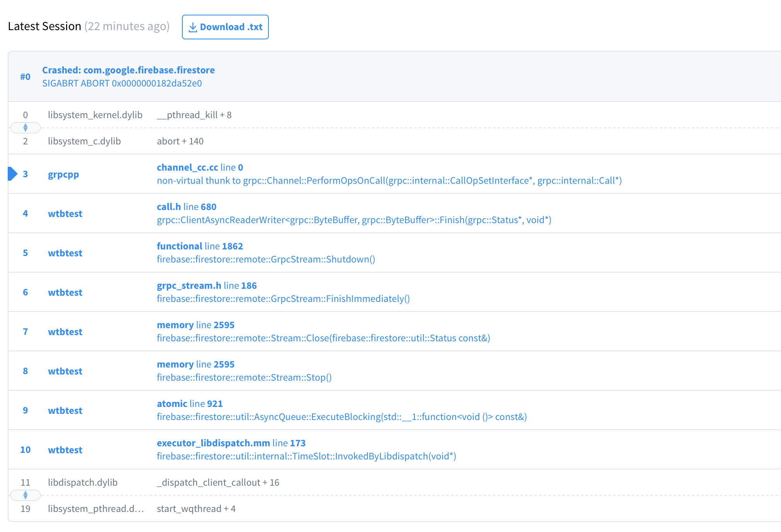The image size is (781, 532).
Task: Select the GrpcStream::Shutdown() symbol on frame 5
Action: 266,259
